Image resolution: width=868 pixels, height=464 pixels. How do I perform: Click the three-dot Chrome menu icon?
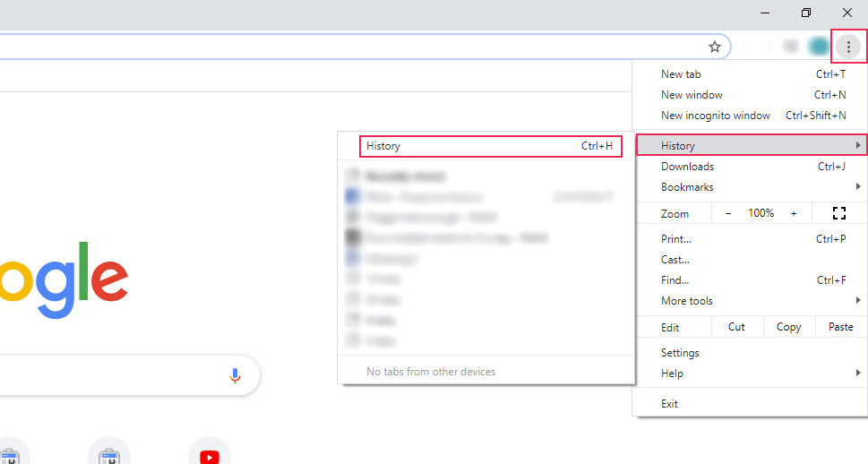848,47
